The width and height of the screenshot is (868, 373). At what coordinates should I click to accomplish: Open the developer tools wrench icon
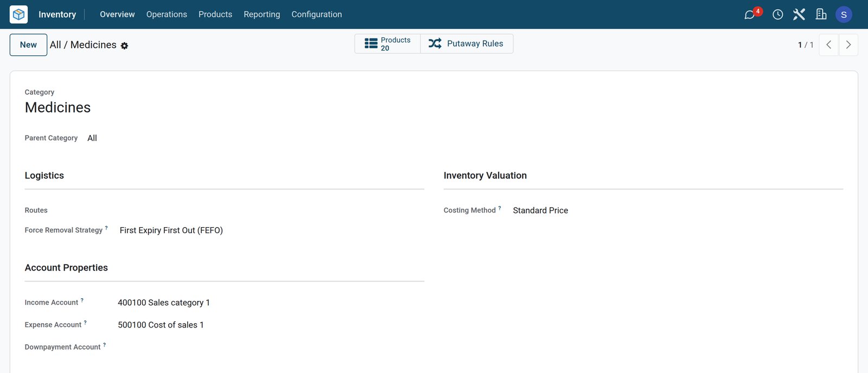tap(799, 15)
